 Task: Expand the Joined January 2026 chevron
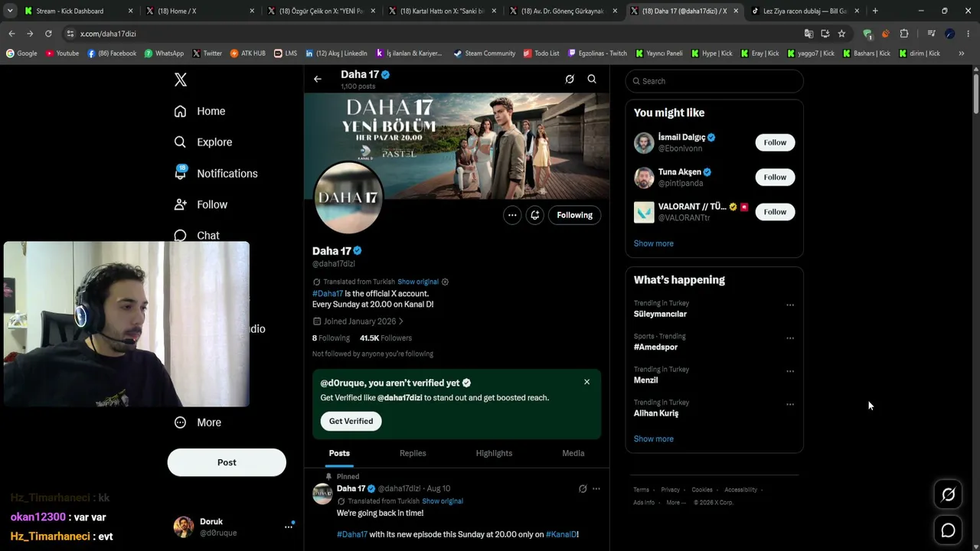pos(400,321)
